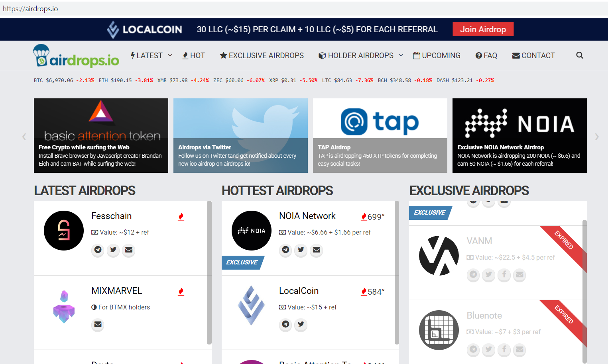Open the Bluenote airdrop title link
608x364 pixels.
[x=484, y=315]
